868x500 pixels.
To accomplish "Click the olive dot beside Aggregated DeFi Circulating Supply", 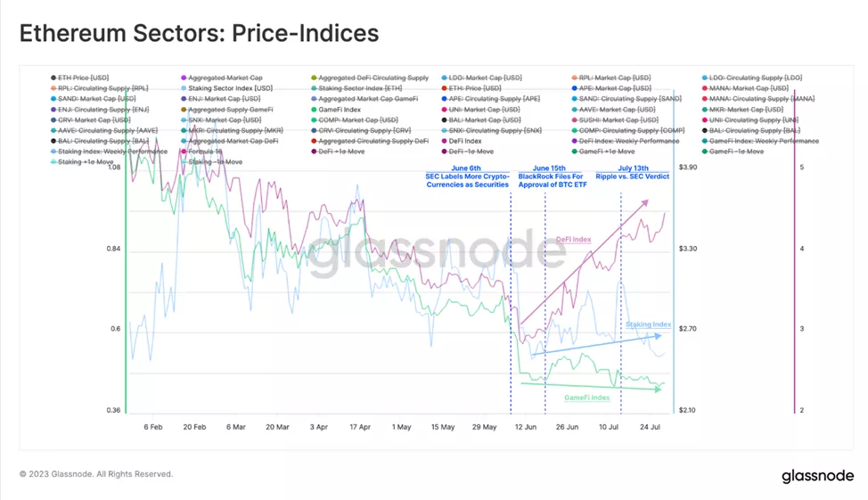I will pyautogui.click(x=315, y=78).
